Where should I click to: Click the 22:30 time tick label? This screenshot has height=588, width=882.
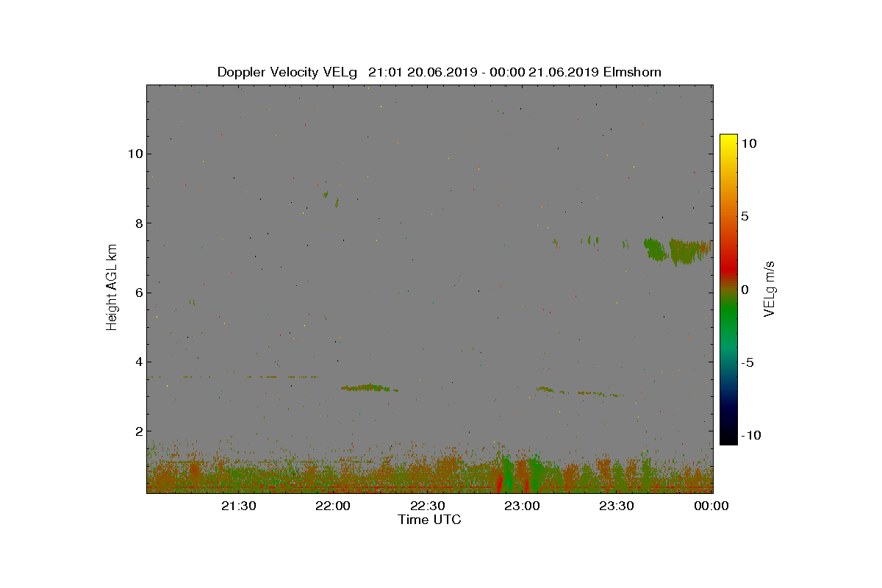[x=428, y=506]
